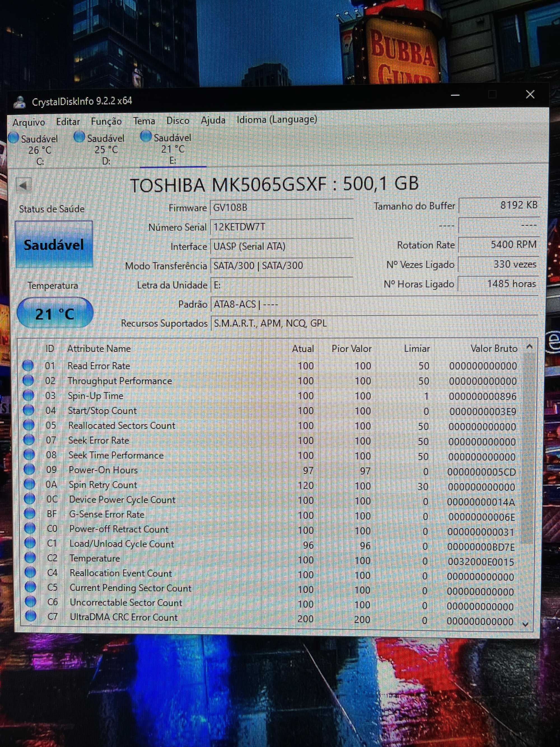Click the blue status icon for Spin-Up Time
This screenshot has width=560, height=747.
[28, 395]
